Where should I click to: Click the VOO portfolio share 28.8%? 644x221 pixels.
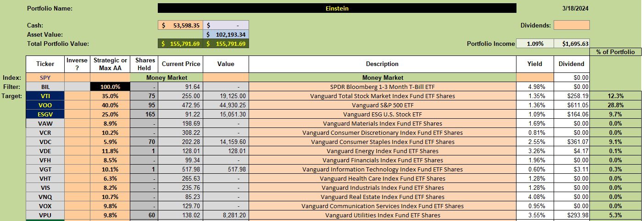point(615,105)
